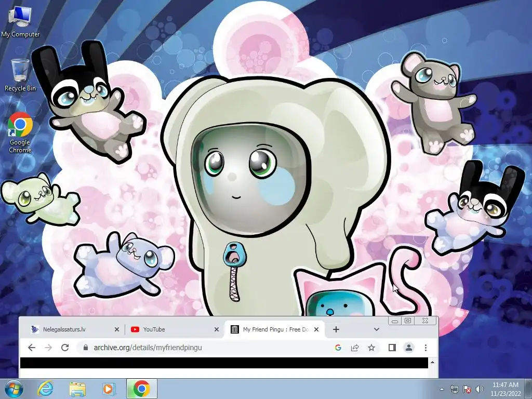The image size is (532, 399).
Task: Open the clock showing 11:47 AM
Action: coord(505,389)
